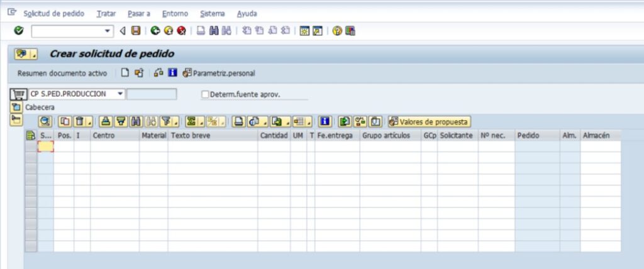This screenshot has width=644, height=269.
Task: Click the shopping cart icon
Action: point(18,94)
